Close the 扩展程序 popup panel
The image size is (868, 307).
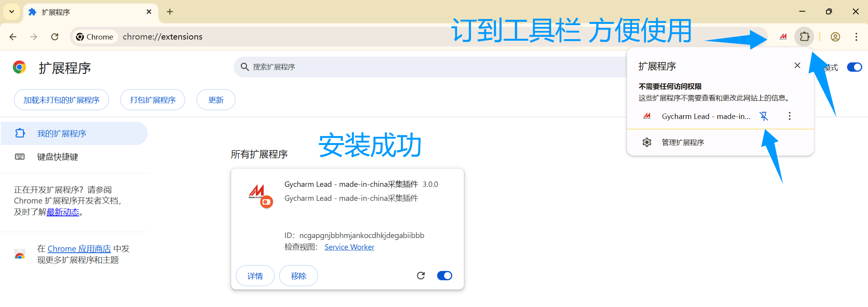click(797, 66)
